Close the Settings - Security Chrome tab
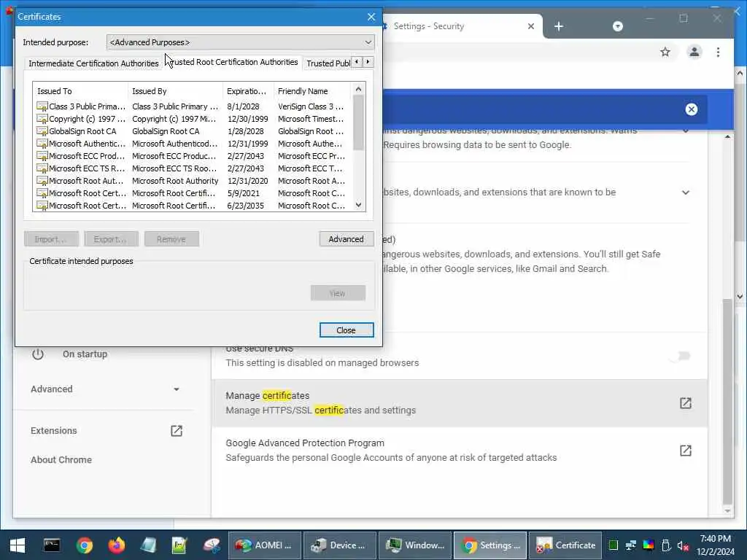This screenshot has width=747, height=560. 531,26
